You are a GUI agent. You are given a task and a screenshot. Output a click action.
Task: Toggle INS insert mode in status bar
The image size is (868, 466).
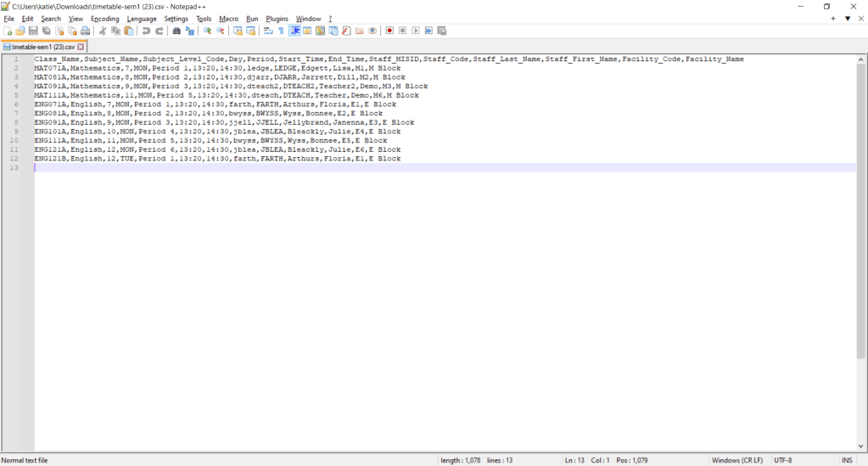click(x=847, y=460)
